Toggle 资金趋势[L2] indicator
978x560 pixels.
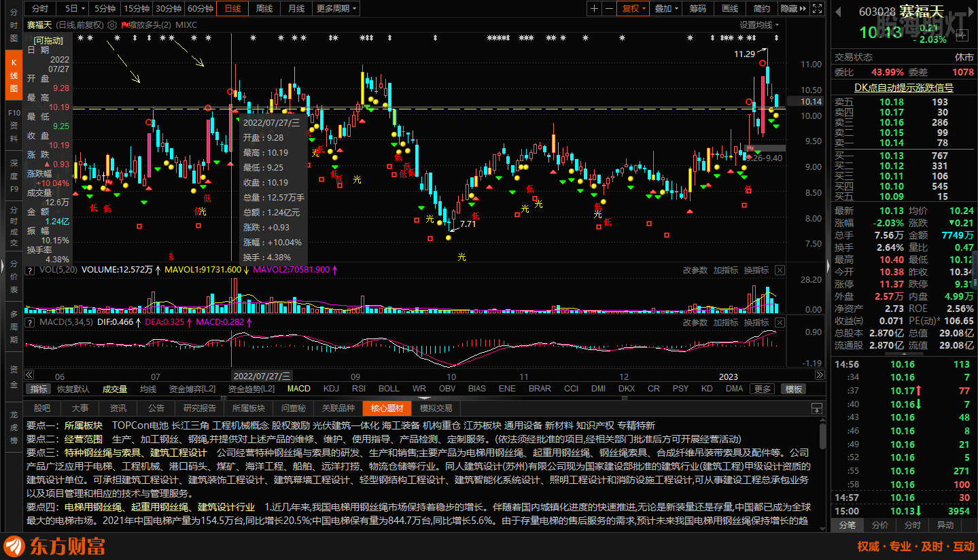click(251, 389)
